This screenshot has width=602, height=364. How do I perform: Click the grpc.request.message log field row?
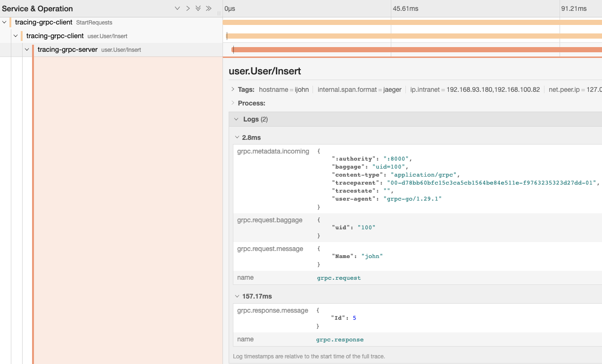[x=270, y=249]
